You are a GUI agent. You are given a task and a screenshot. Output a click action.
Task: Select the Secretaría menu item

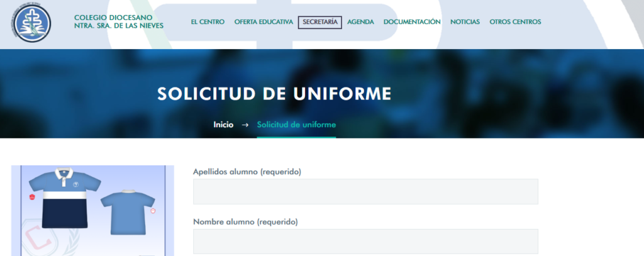coord(319,22)
